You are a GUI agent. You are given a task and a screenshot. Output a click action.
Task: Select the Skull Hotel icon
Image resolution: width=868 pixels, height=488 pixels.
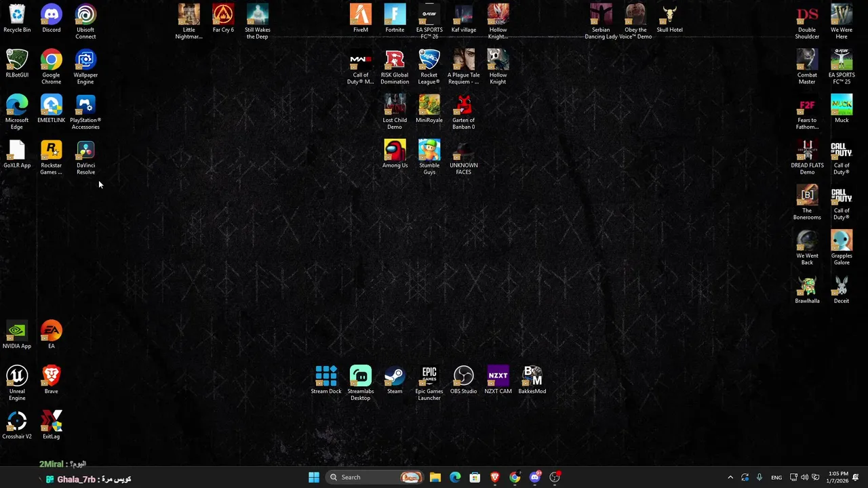pos(669,19)
